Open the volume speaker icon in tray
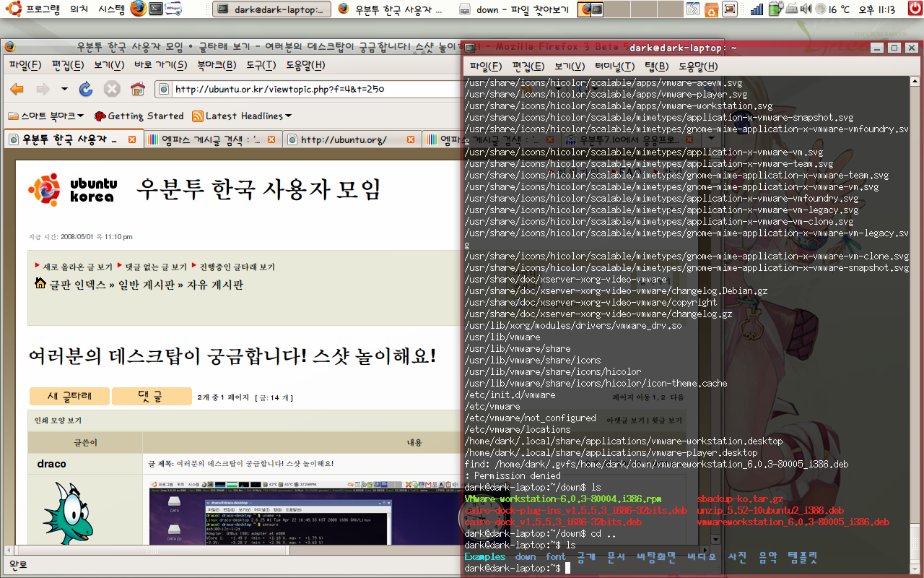This screenshot has height=578, width=924. pyautogui.click(x=806, y=9)
